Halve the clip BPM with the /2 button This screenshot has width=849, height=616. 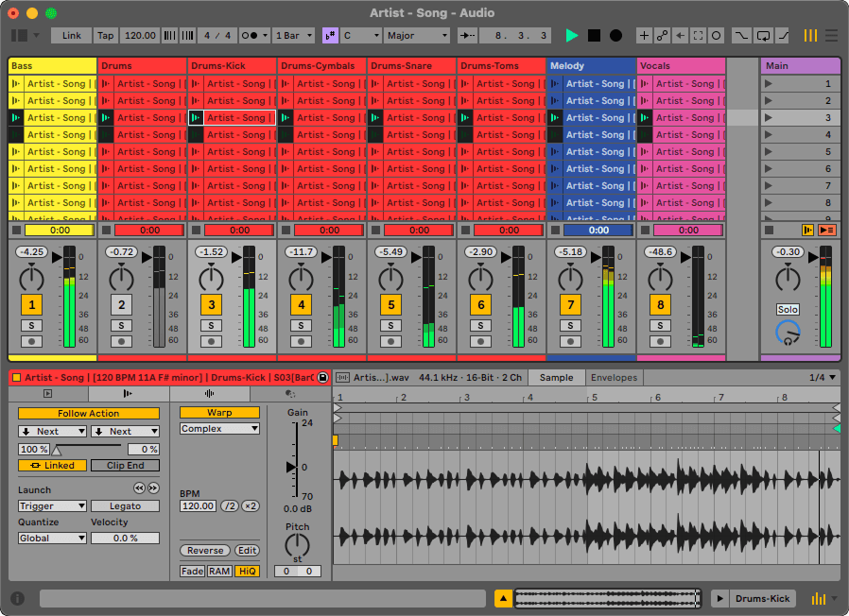coord(228,505)
